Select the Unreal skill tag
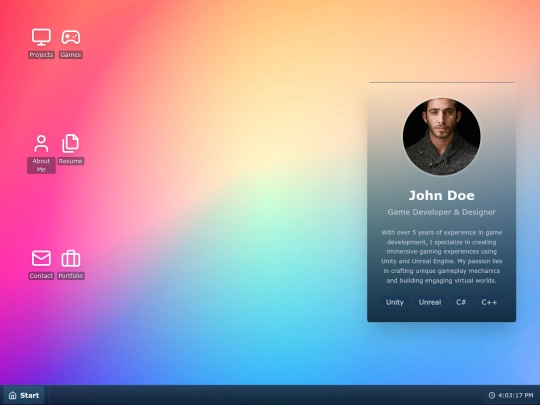This screenshot has width=540, height=405. (430, 302)
